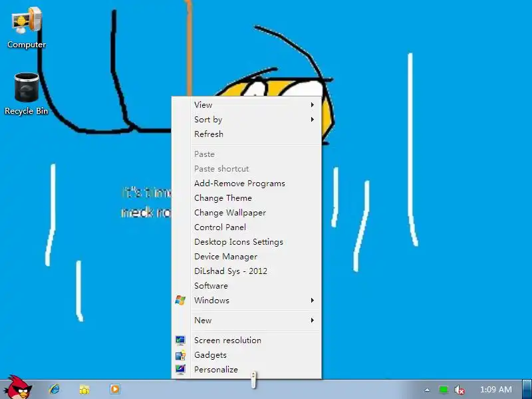532x399 pixels.
Task: Choose Gadgets menu entry
Action: point(246,355)
